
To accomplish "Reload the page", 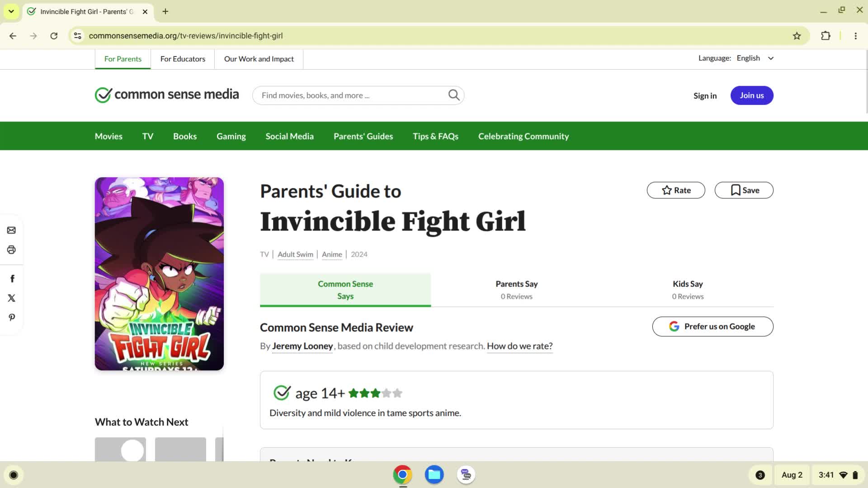I will pyautogui.click(x=54, y=36).
